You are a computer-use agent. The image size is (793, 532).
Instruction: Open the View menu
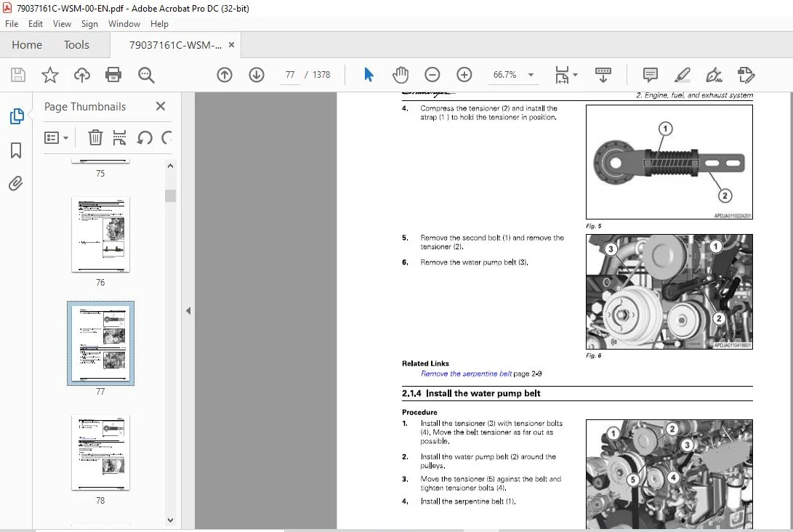(x=62, y=24)
